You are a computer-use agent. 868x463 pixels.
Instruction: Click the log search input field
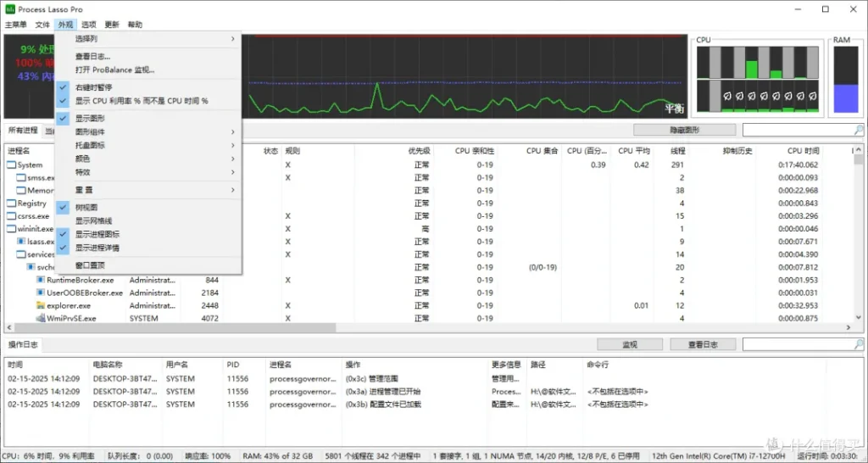coord(798,344)
